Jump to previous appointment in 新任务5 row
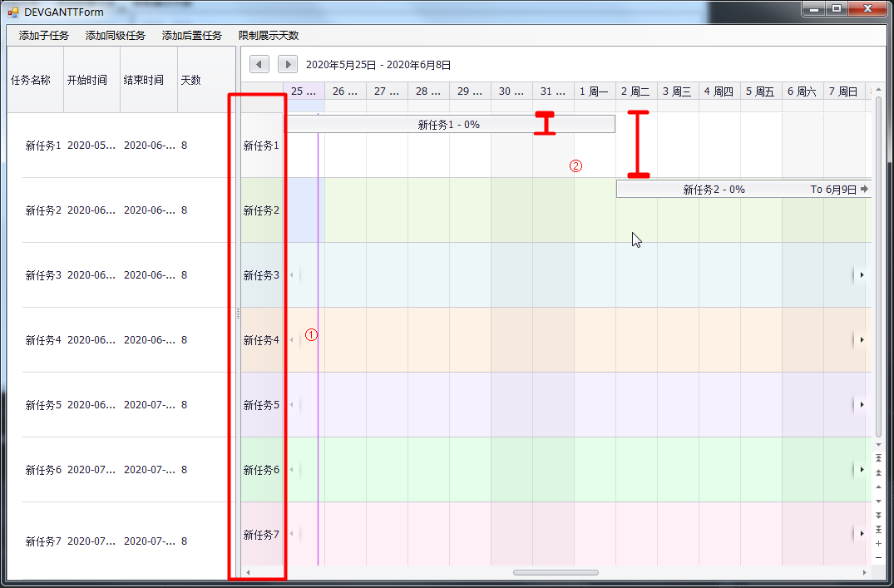894x588 pixels. tap(293, 405)
